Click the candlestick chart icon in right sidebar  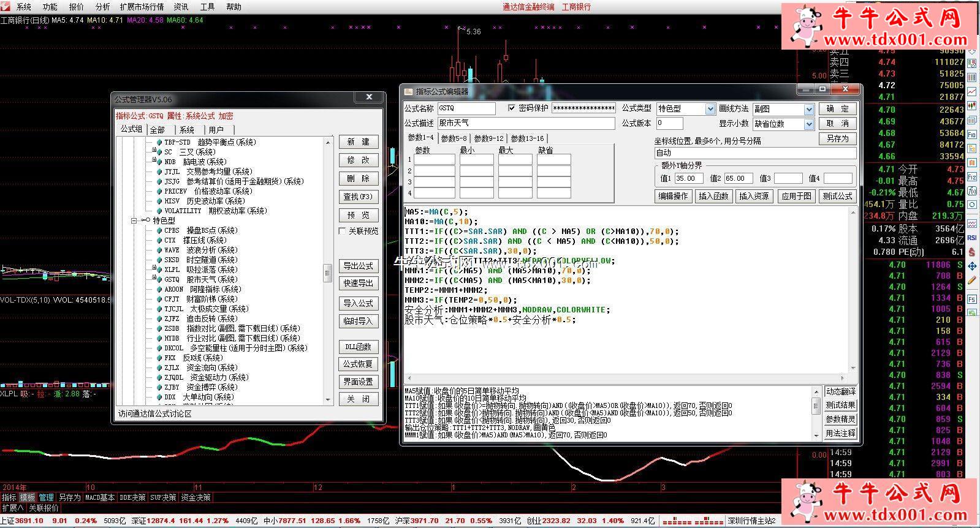[972, 106]
